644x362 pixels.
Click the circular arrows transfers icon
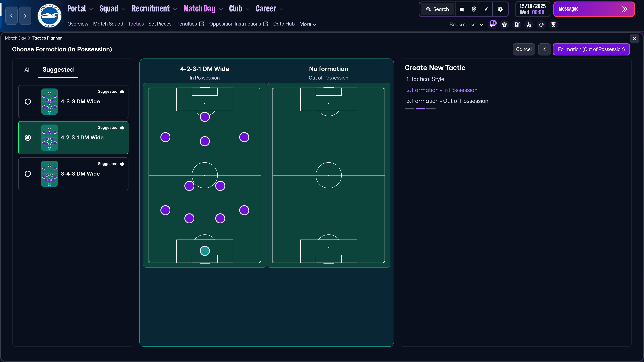[x=541, y=24]
